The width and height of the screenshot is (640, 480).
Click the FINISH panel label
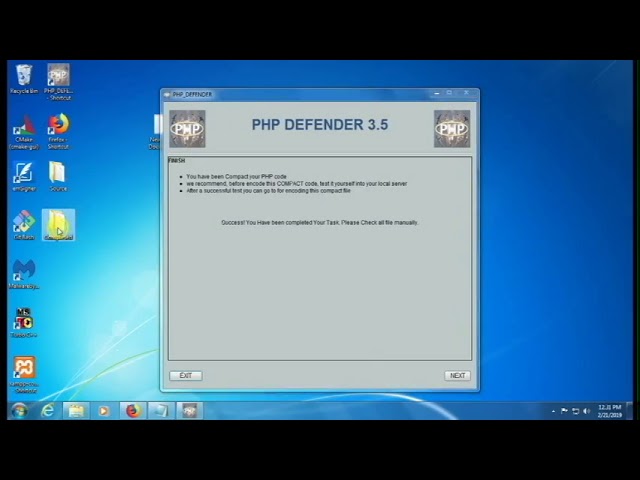pyautogui.click(x=176, y=161)
